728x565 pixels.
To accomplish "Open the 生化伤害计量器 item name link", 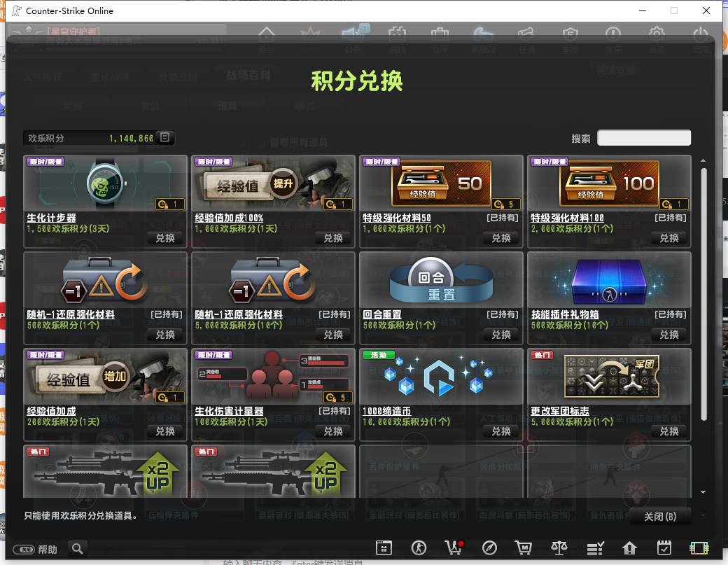I will (229, 412).
